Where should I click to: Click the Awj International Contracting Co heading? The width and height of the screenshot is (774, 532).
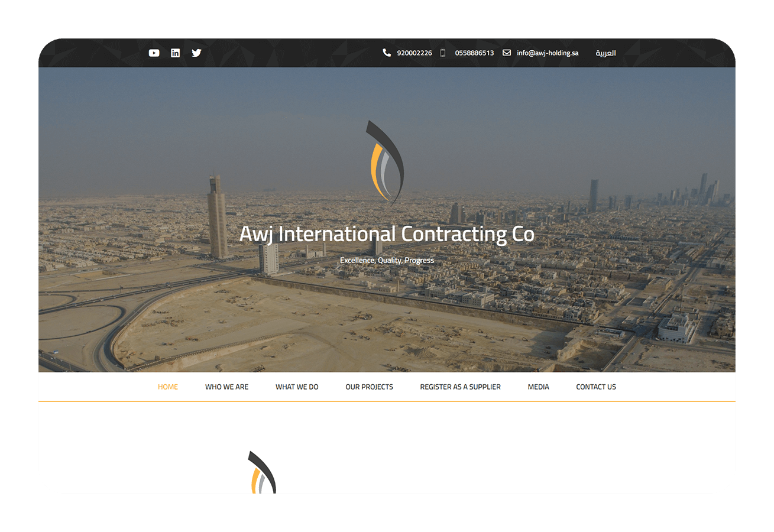(x=387, y=233)
